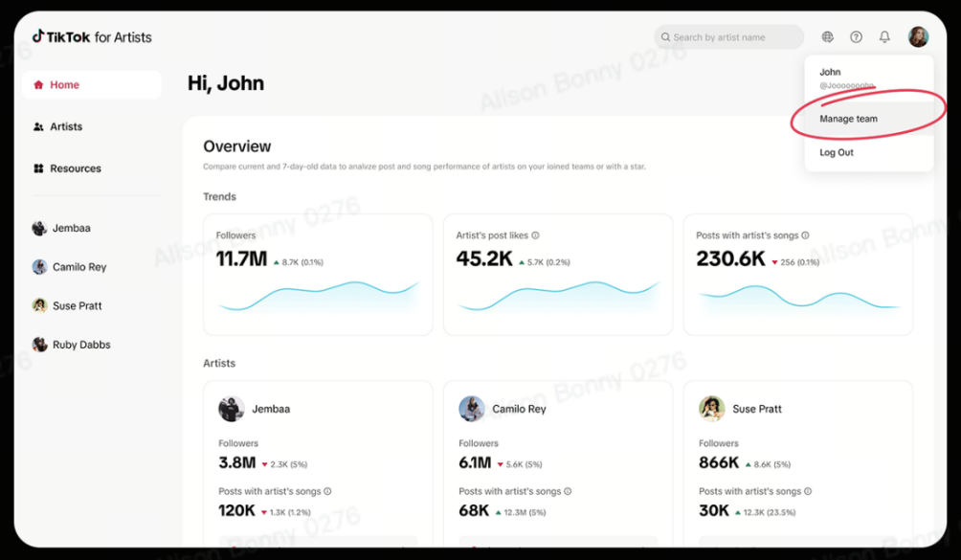The height and width of the screenshot is (560, 961).
Task: Click the globe language icon
Action: [827, 37]
